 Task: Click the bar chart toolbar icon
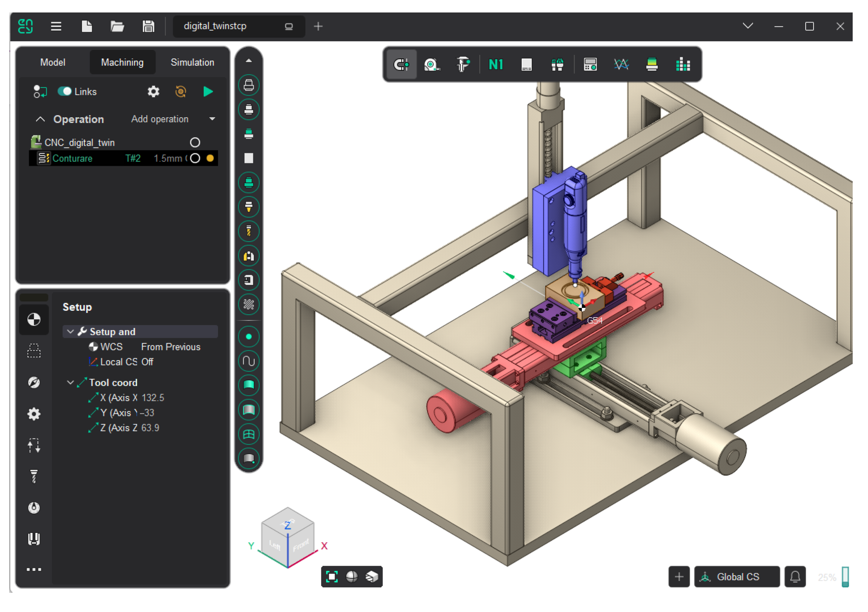tap(683, 65)
